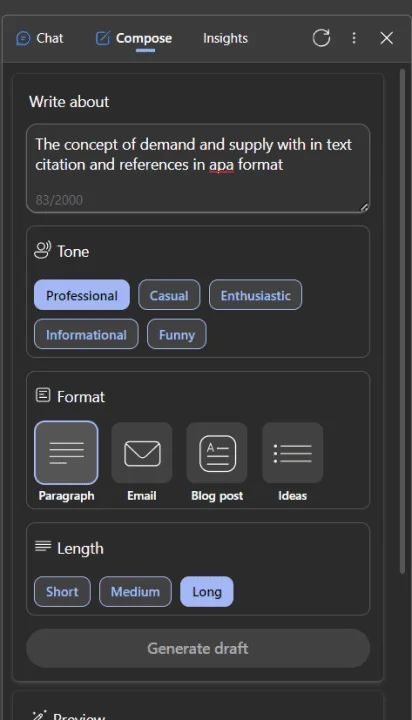Click in the Write about text box
This screenshot has width=412, height=720.
[198, 169]
